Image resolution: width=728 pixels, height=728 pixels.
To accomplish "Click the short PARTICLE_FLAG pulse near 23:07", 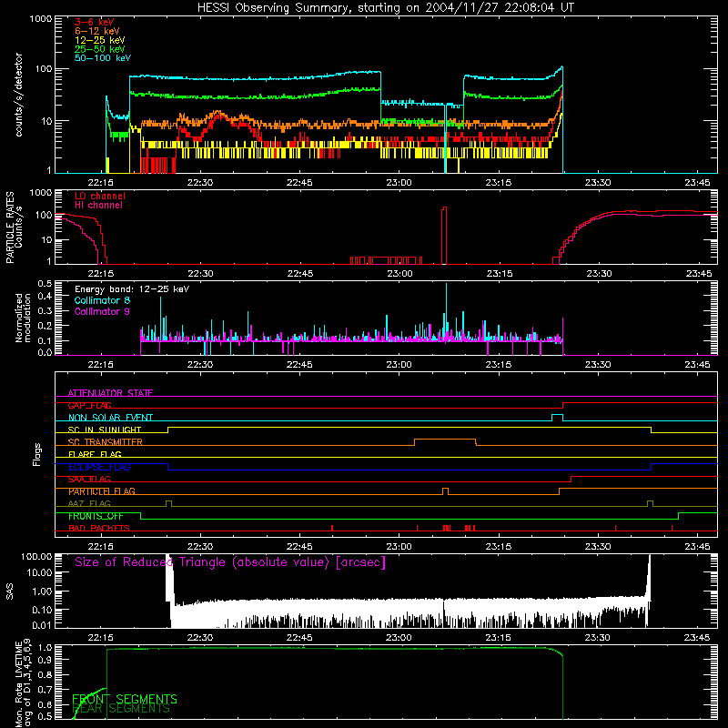I will coord(446,489).
